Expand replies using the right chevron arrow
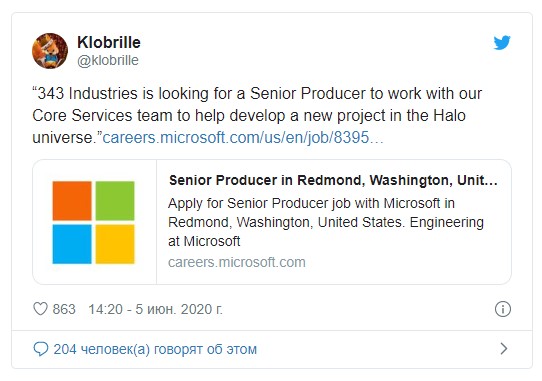This screenshot has height=381, width=542. coord(504,349)
